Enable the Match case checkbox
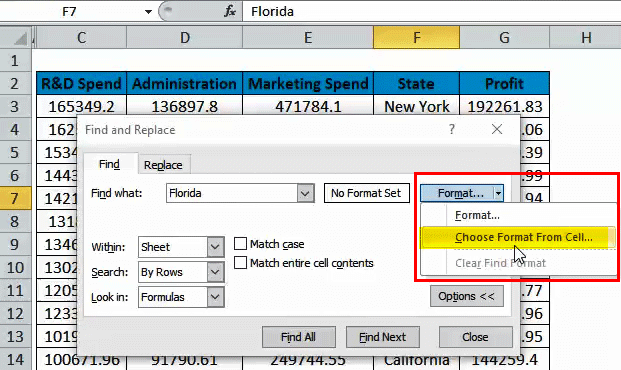 240,244
